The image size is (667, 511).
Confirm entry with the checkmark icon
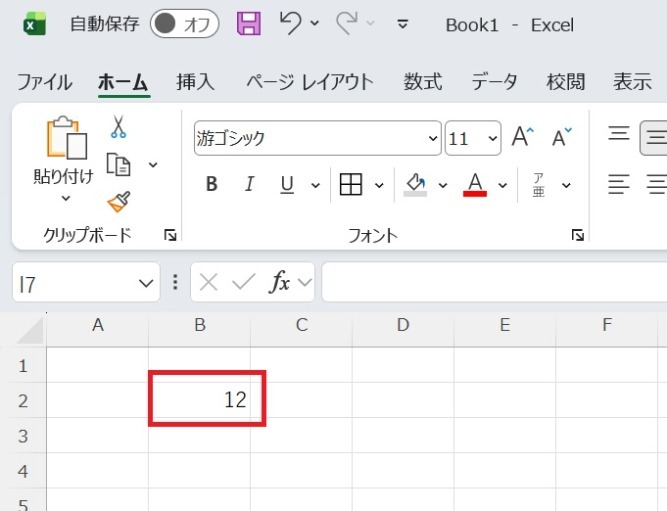[244, 282]
